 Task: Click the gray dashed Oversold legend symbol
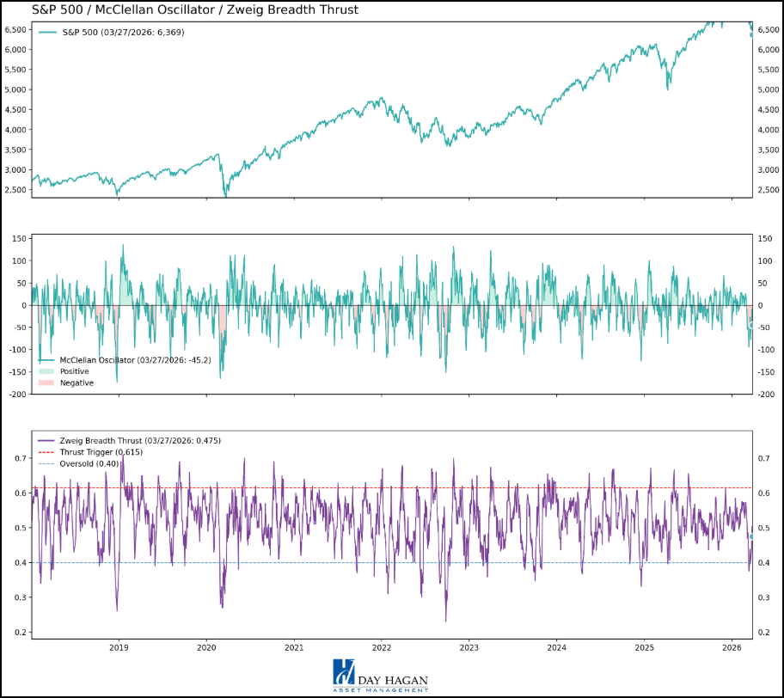(x=46, y=464)
